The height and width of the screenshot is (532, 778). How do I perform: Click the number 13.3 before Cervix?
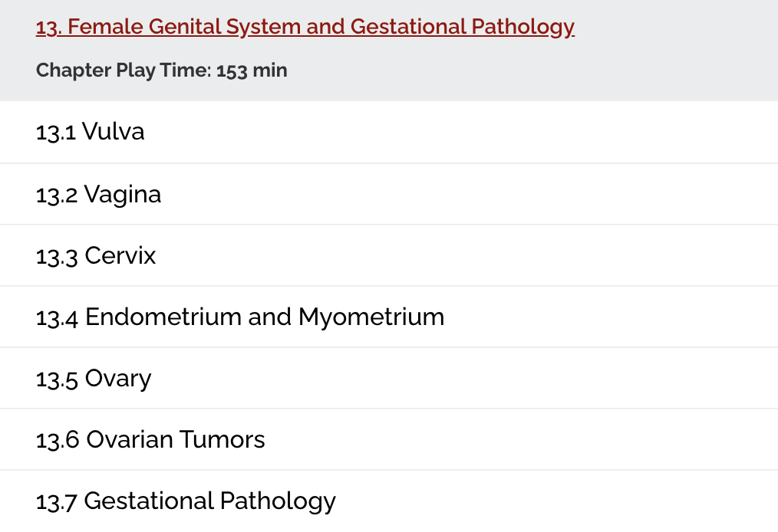tap(56, 256)
